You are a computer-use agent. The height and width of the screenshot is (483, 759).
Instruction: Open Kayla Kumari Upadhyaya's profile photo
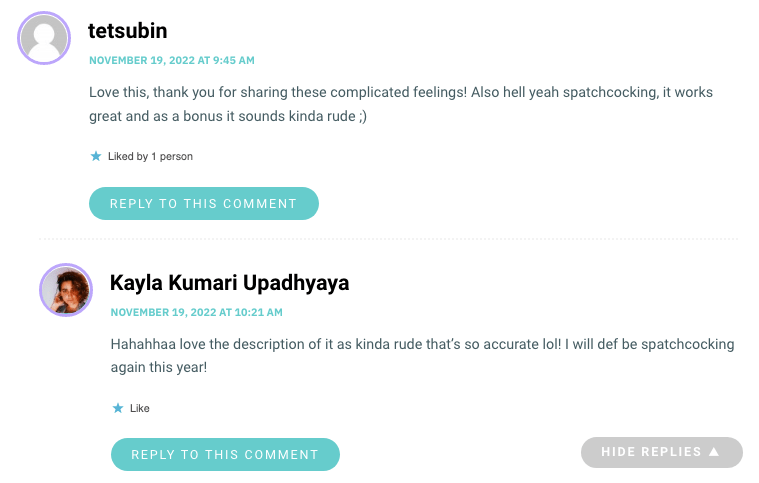(x=66, y=290)
